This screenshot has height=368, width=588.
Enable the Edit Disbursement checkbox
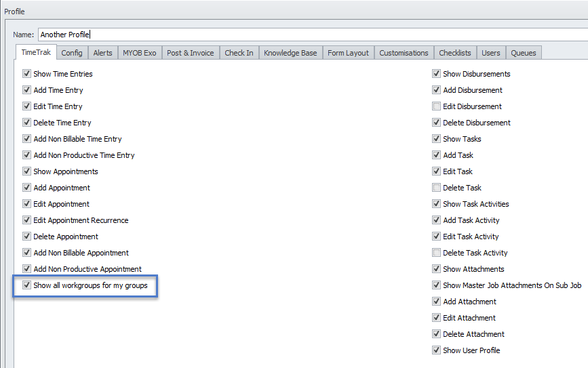pyautogui.click(x=437, y=106)
